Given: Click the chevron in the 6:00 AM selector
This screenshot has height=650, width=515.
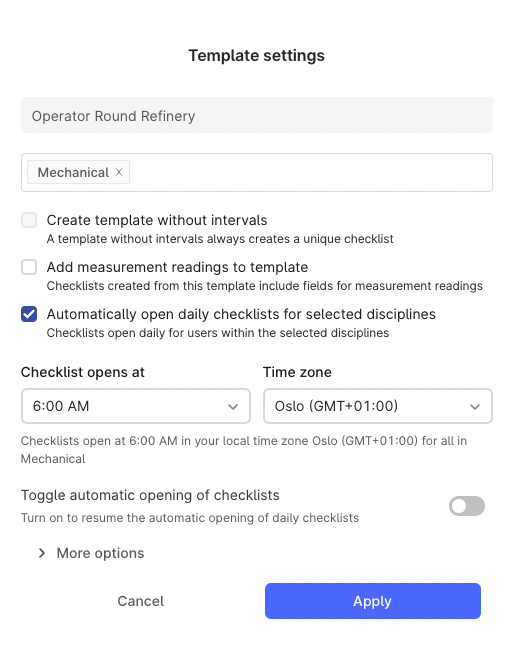Looking at the screenshot, I should click(233, 407).
